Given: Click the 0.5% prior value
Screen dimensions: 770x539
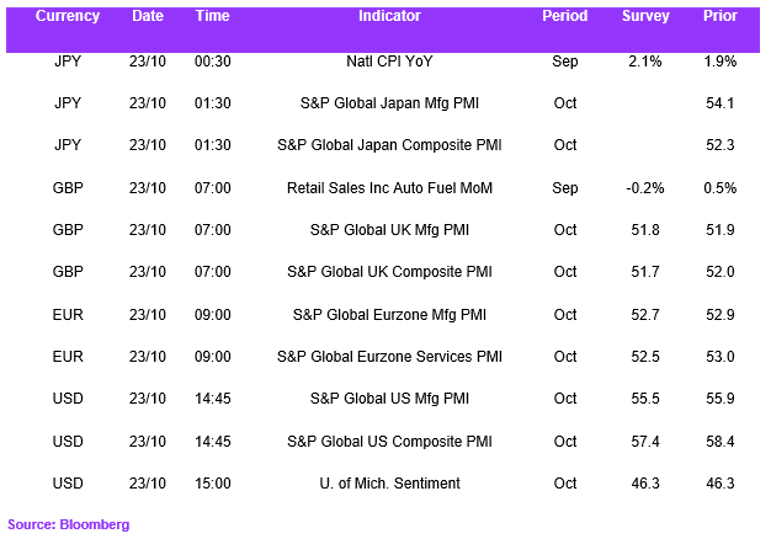Looking at the screenshot, I should [720, 188].
